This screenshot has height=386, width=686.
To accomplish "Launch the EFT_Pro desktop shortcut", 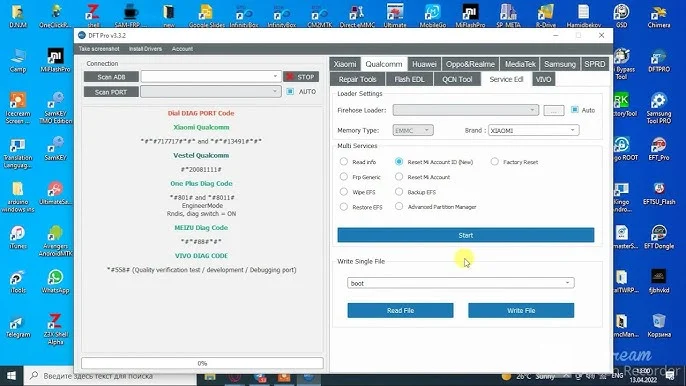I will pos(659,149).
